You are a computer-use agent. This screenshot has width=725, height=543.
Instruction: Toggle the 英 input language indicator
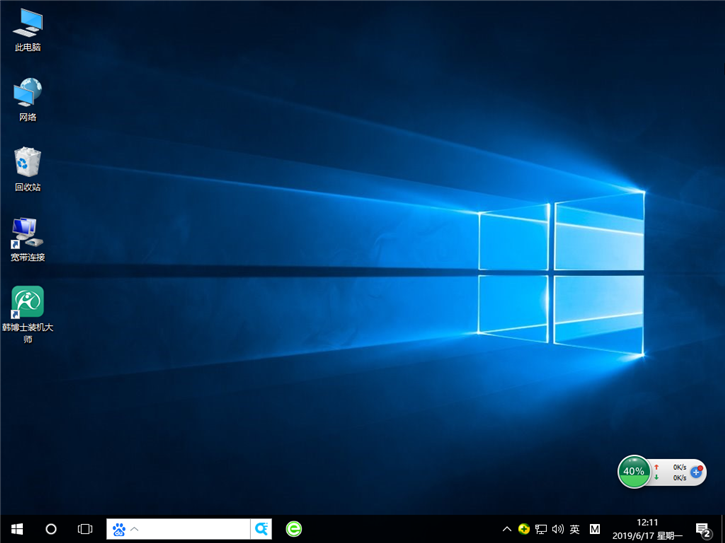(574, 529)
